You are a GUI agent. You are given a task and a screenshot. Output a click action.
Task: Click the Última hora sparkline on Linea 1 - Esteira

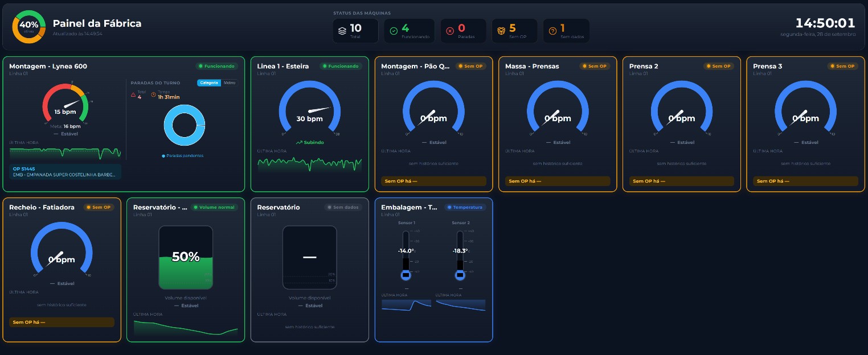coord(310,163)
